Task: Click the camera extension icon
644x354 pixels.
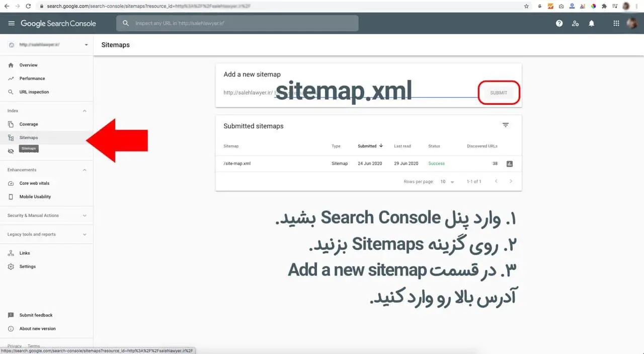Action: pyautogui.click(x=561, y=6)
